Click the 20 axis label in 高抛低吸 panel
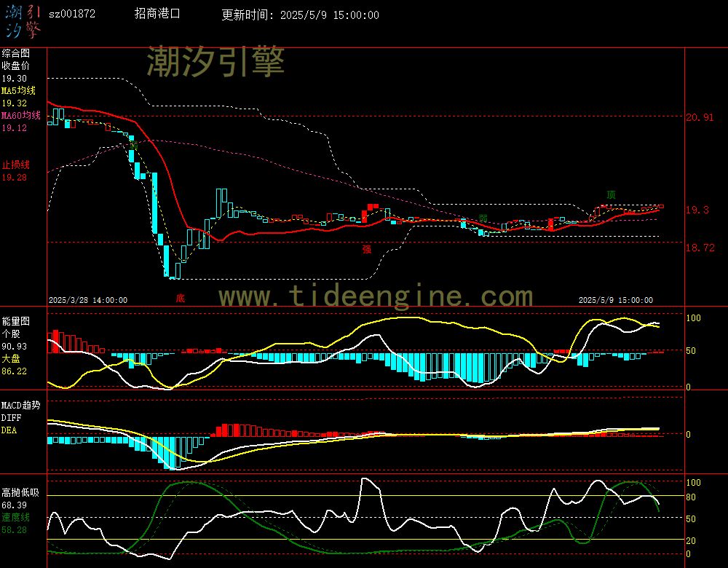 (x=691, y=541)
